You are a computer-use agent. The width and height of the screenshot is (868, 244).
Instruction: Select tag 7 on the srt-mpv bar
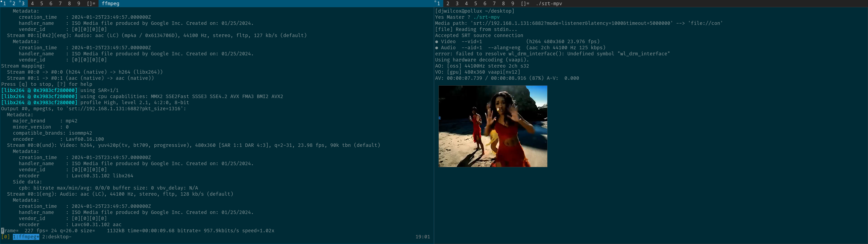point(494,3)
